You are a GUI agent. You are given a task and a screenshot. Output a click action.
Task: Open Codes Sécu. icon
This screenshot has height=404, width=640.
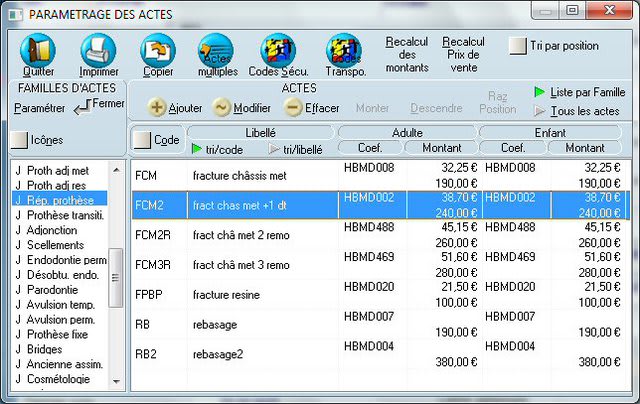(278, 50)
